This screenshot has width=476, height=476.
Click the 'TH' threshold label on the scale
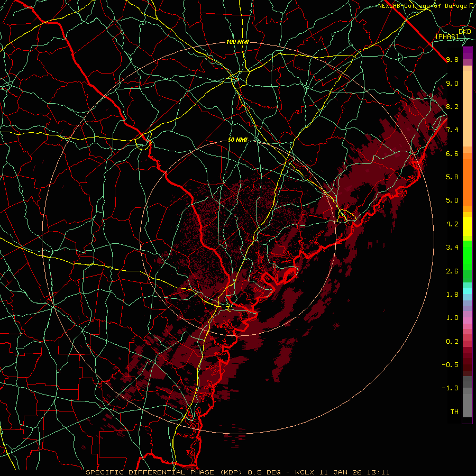[454, 412]
